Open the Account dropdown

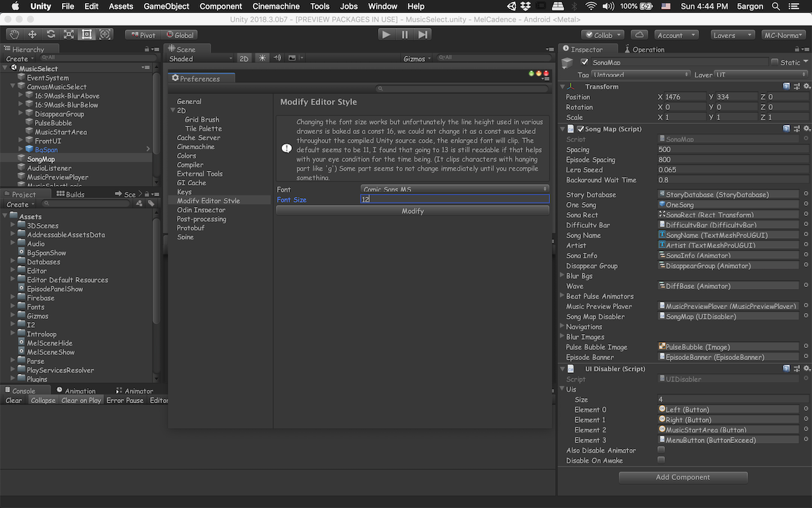click(x=676, y=35)
